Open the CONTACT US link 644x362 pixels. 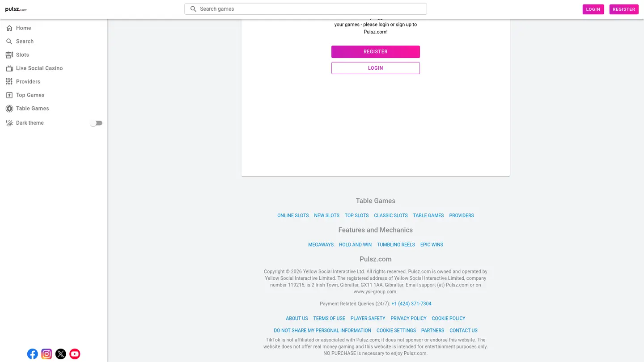(463, 331)
